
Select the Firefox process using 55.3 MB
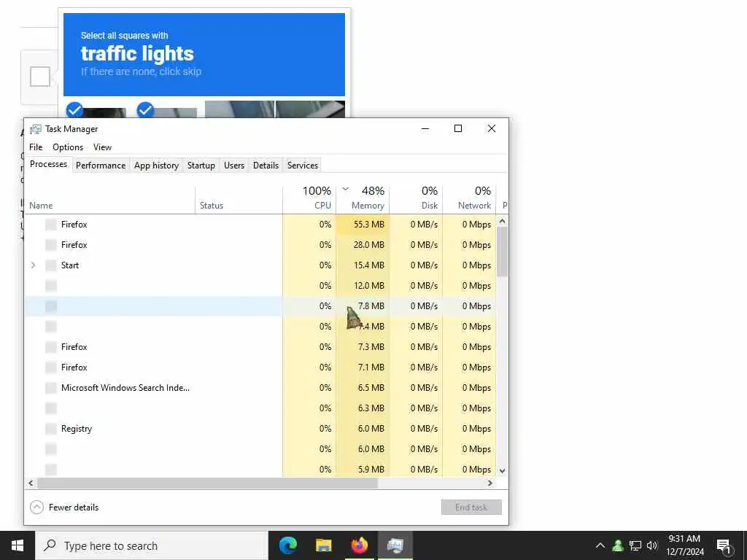pos(260,225)
